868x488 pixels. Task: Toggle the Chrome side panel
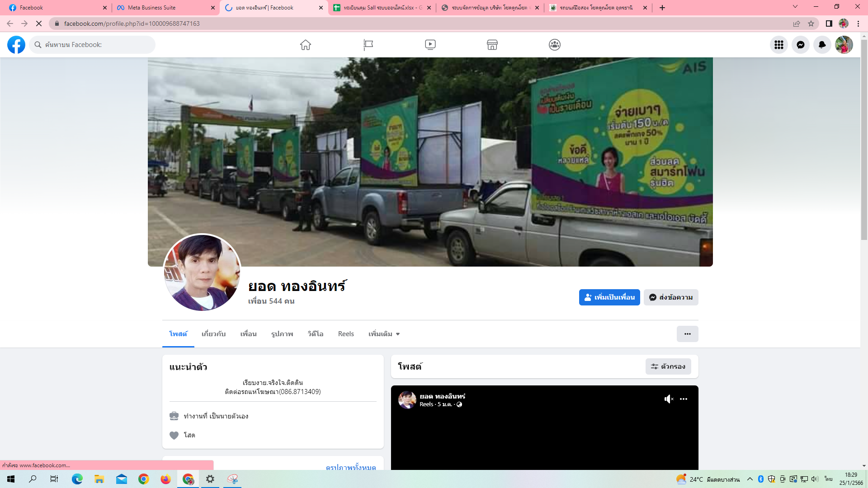pos(829,23)
